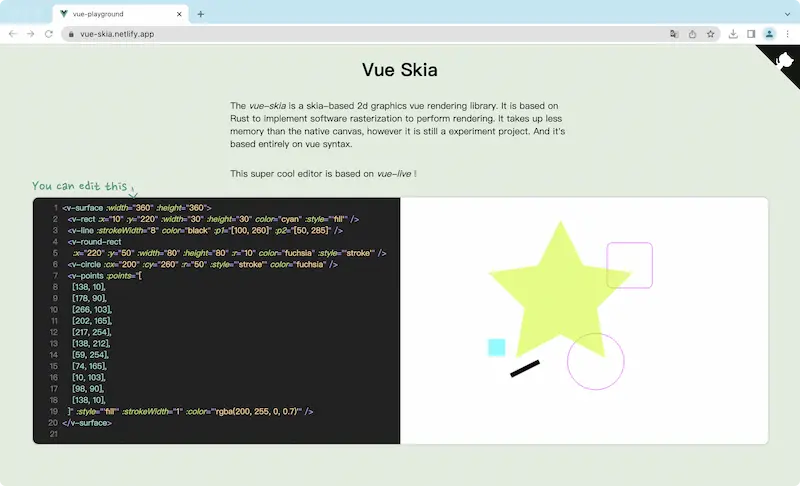Click the translate page icon

click(674, 34)
